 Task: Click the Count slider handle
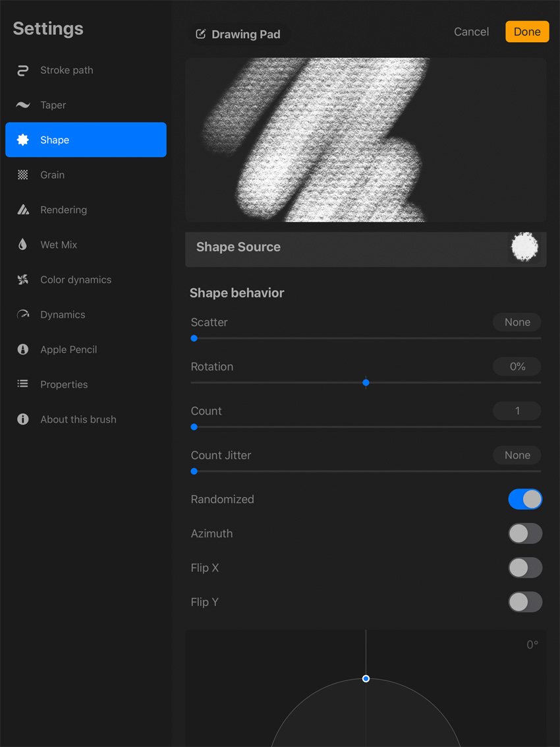[194, 427]
